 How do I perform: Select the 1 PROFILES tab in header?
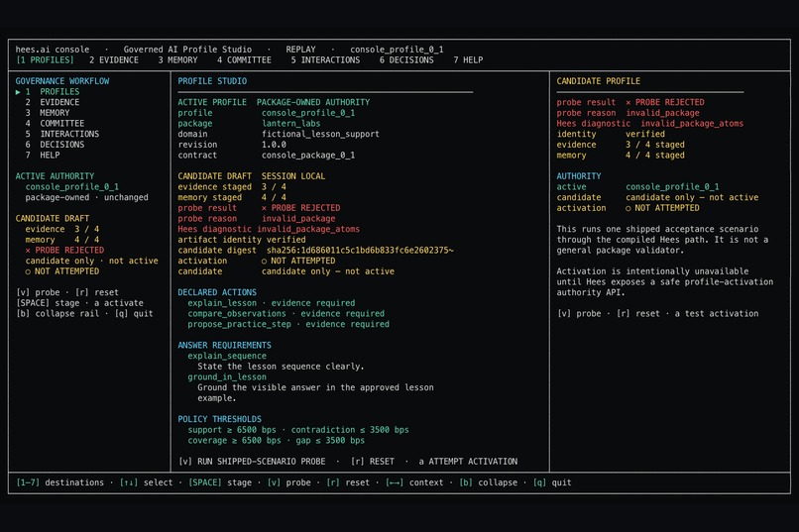[x=45, y=60]
